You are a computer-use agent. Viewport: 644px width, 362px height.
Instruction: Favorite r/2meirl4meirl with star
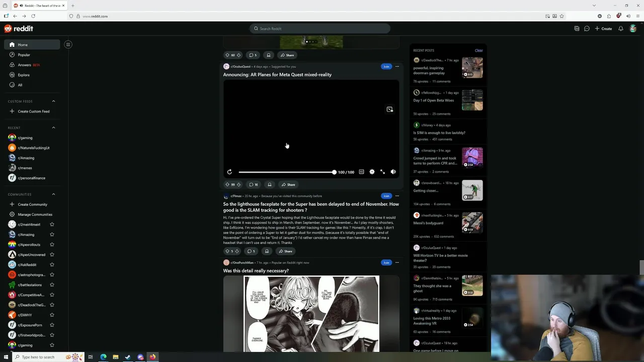[52, 224]
